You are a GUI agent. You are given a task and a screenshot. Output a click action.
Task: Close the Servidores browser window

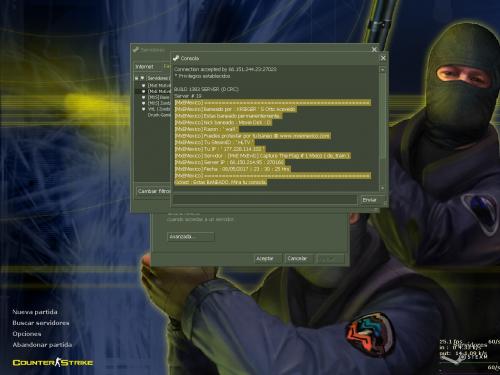coord(374,49)
